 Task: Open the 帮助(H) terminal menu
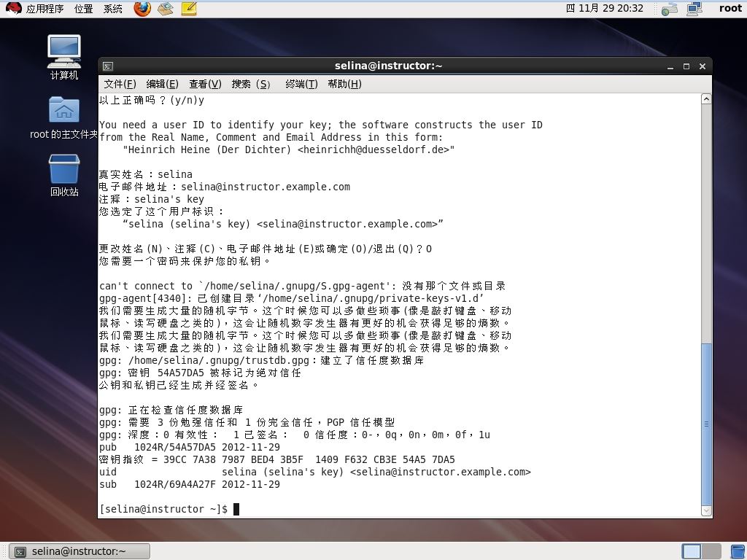pyautogui.click(x=344, y=85)
